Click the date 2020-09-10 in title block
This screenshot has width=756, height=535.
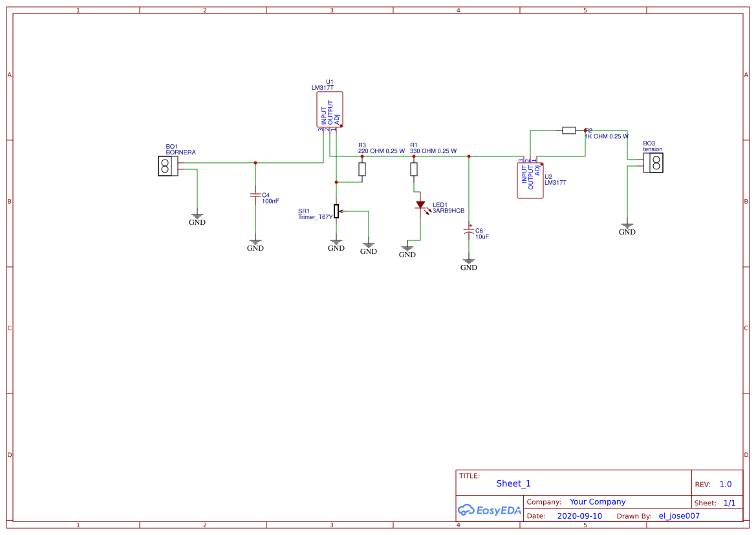point(580,516)
